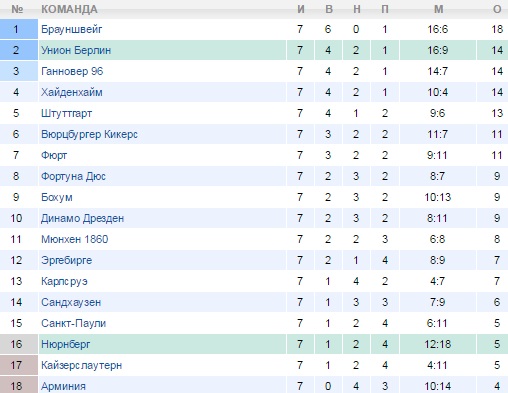The image size is (508, 393).
Task: Open the Унион Берлин team page
Action: 76,50
